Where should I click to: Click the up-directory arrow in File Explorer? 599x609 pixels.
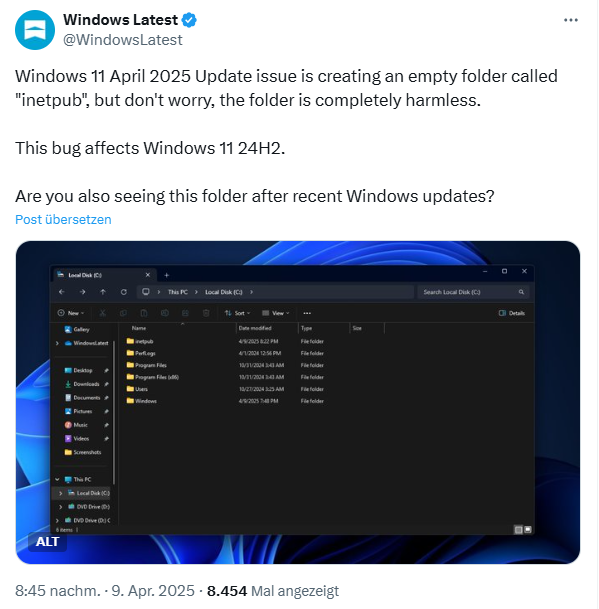[x=103, y=292]
